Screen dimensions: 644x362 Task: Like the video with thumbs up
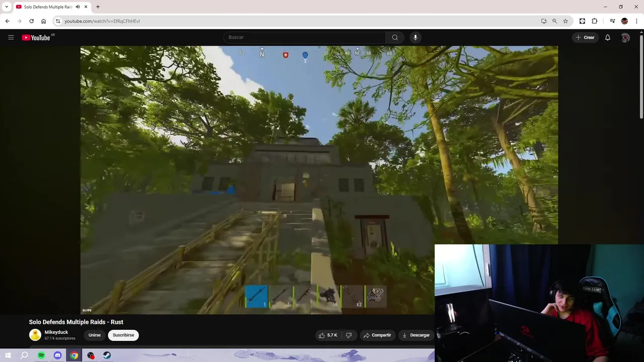point(328,335)
